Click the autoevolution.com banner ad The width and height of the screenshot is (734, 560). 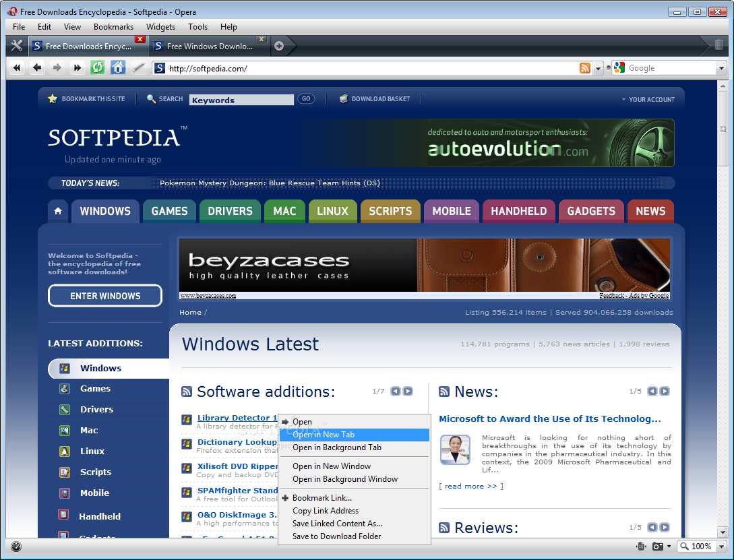[487, 143]
